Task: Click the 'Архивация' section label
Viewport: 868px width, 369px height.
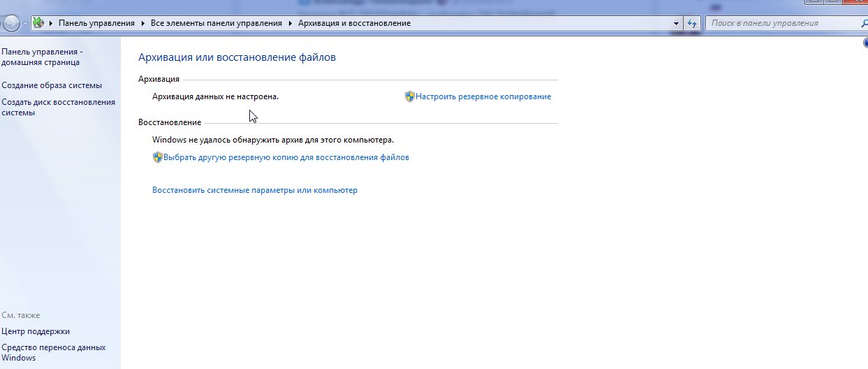Action: [x=159, y=79]
